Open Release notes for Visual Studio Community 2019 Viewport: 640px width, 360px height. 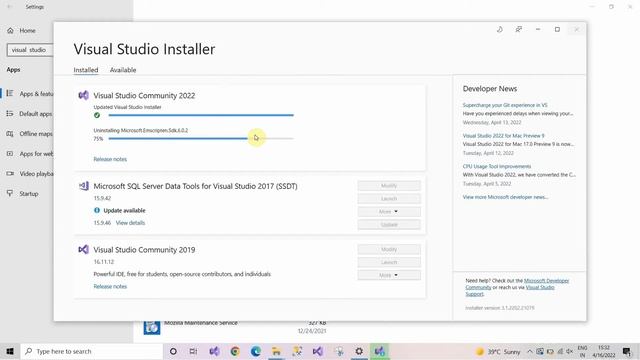tap(110, 287)
